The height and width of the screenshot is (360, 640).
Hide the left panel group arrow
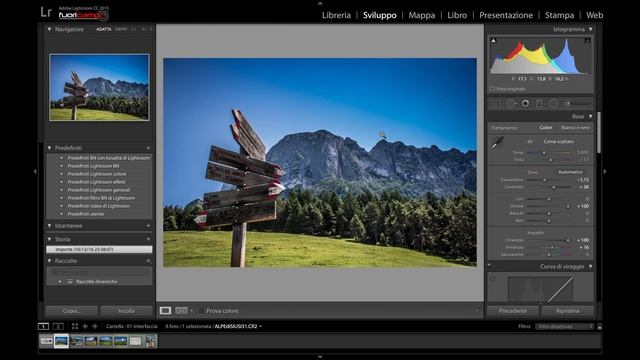click(x=35, y=171)
